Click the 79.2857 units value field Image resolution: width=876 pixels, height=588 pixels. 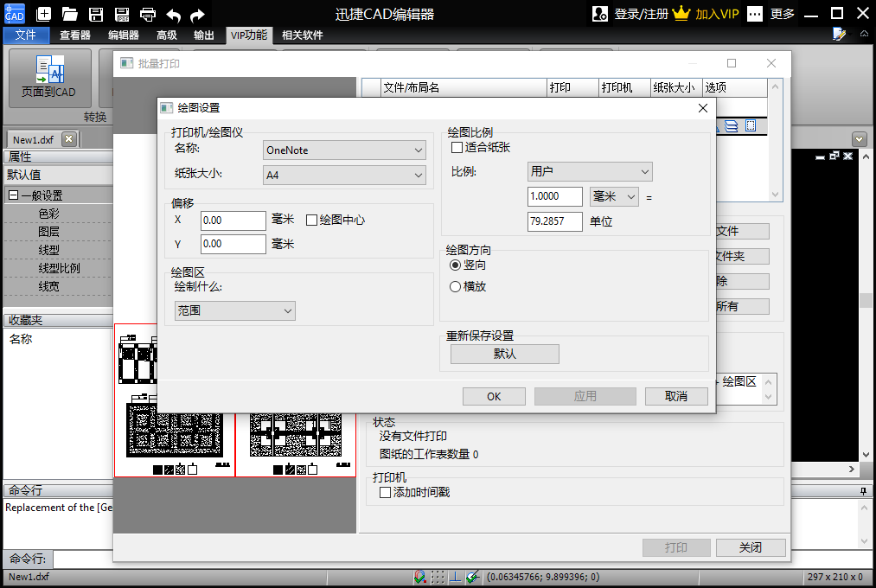(555, 221)
